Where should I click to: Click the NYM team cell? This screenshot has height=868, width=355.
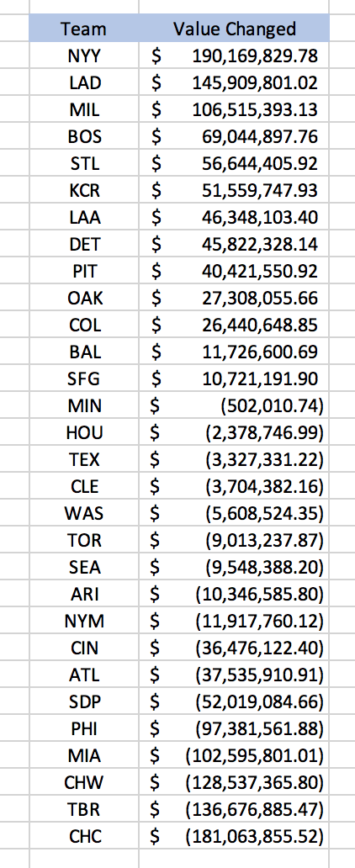[84, 621]
